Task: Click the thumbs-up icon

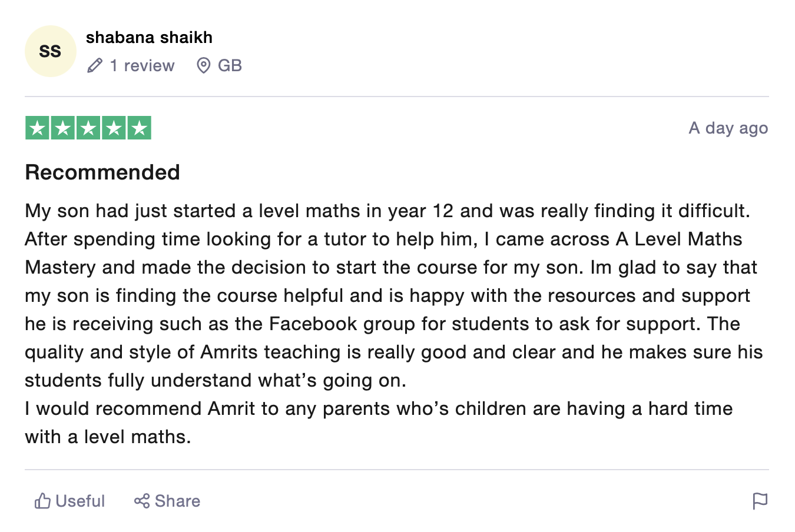Action: pos(42,501)
